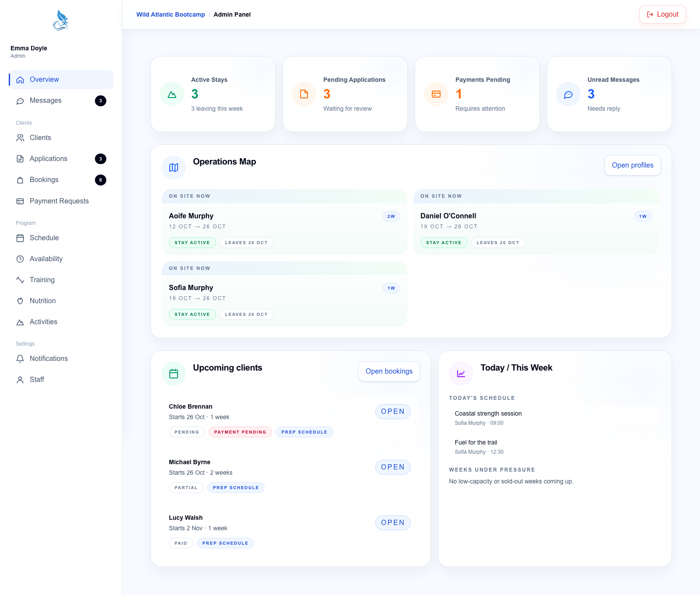Click Open profiles button
This screenshot has height=595, width=700.
click(x=633, y=165)
